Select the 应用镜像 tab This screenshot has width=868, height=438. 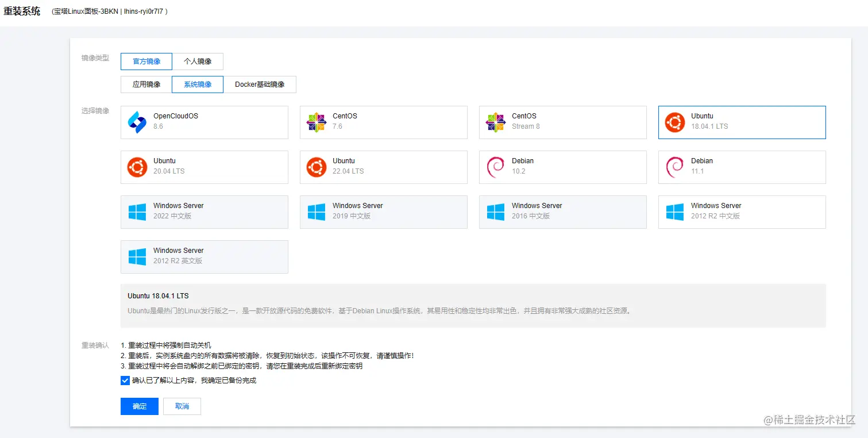click(146, 84)
